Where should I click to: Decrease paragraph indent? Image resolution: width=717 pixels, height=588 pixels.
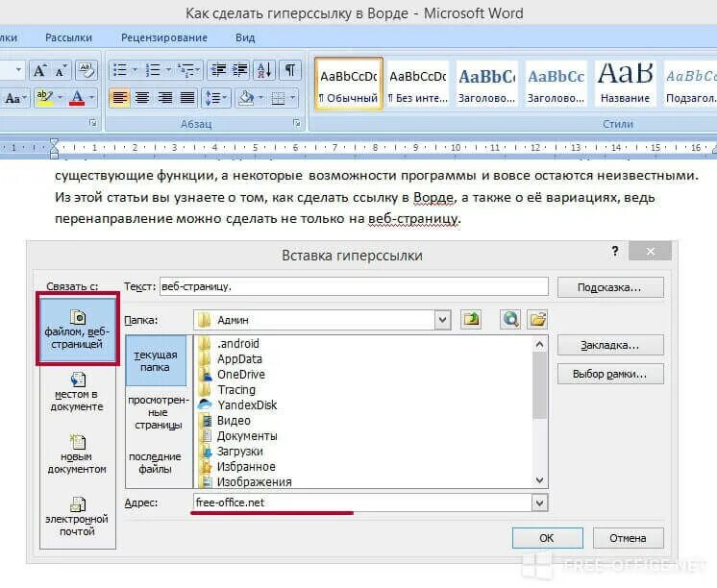[218, 70]
